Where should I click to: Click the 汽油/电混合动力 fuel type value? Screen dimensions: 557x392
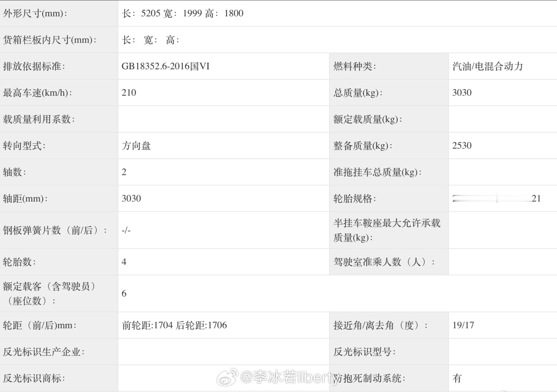(x=487, y=66)
